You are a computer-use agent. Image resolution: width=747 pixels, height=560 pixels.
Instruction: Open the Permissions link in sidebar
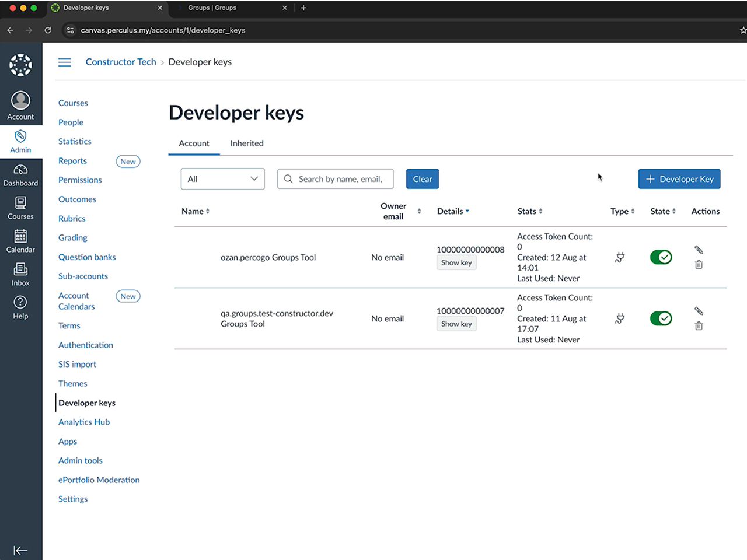(x=80, y=180)
